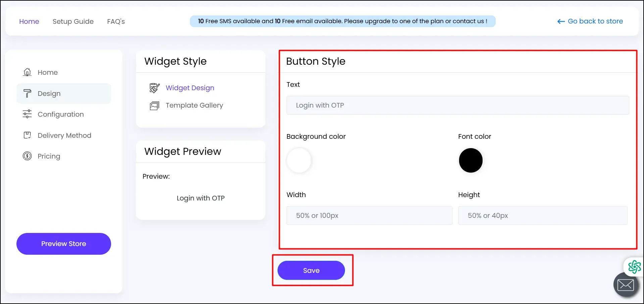The height and width of the screenshot is (304, 644).
Task: Click the go-back arrow near store link
Action: coord(560,21)
